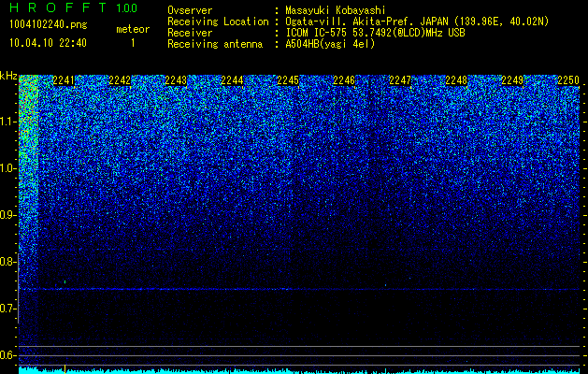Viewport: 588px width, 374px height.
Task: Click the Receiving antenna label
Action: click(x=215, y=44)
